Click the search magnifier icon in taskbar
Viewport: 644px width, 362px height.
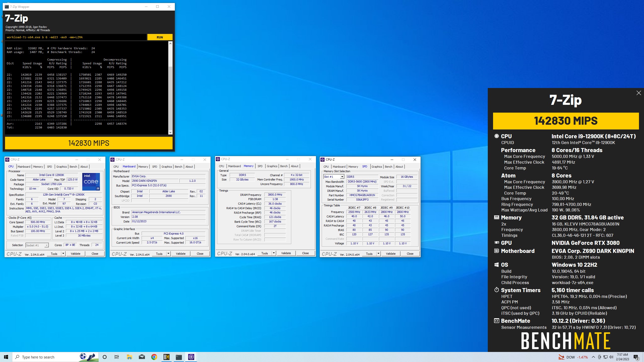coord(17,357)
